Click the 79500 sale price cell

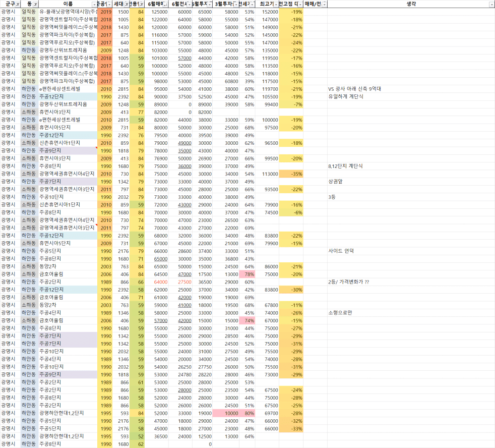click(x=157, y=135)
